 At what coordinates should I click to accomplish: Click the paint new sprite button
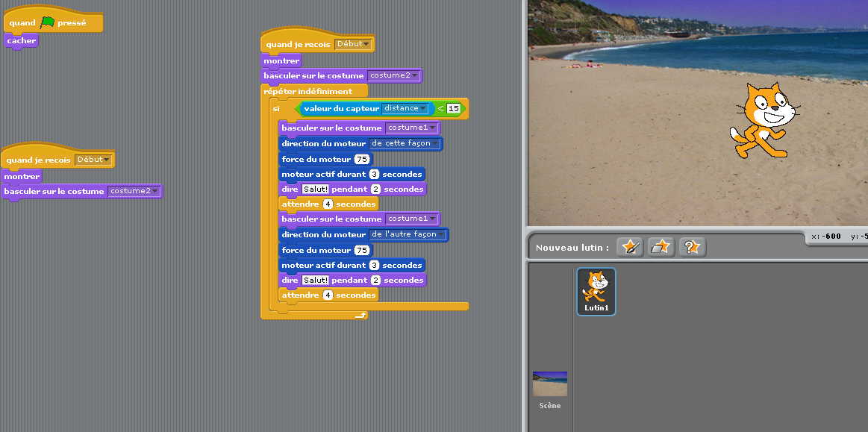[630, 247]
